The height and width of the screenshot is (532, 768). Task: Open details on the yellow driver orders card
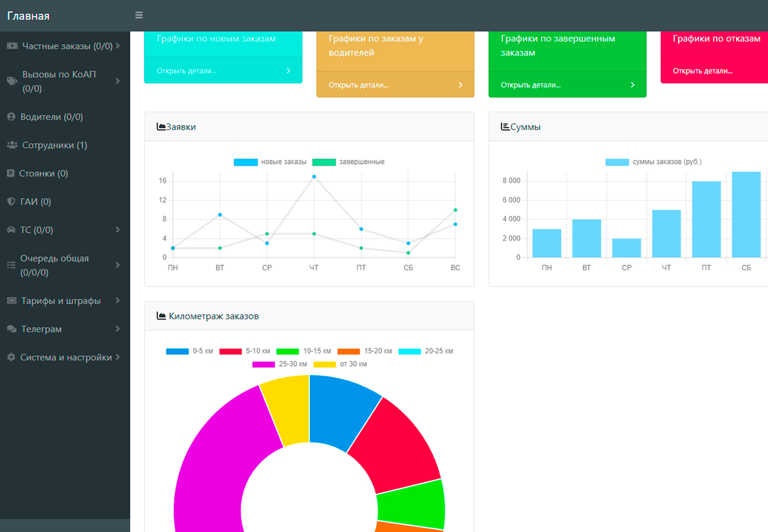pos(395,85)
